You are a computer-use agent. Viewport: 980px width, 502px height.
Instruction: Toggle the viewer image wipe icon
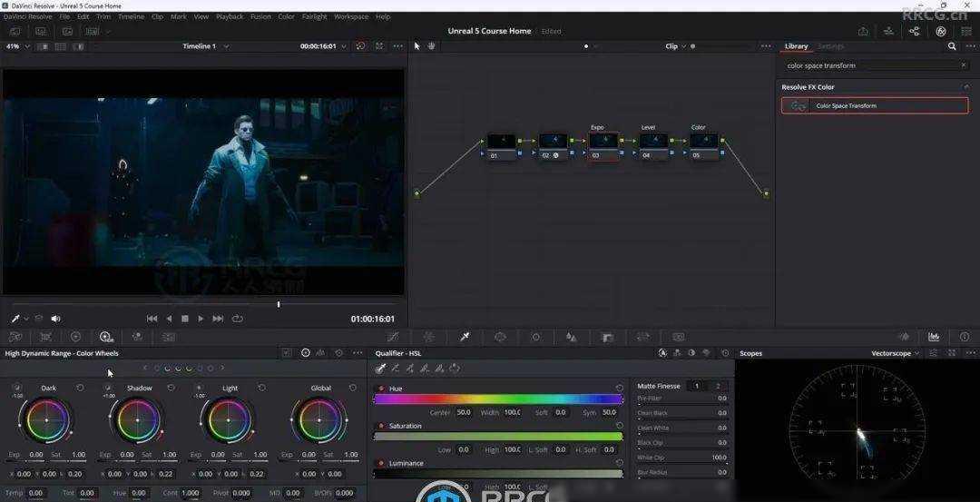click(43, 46)
